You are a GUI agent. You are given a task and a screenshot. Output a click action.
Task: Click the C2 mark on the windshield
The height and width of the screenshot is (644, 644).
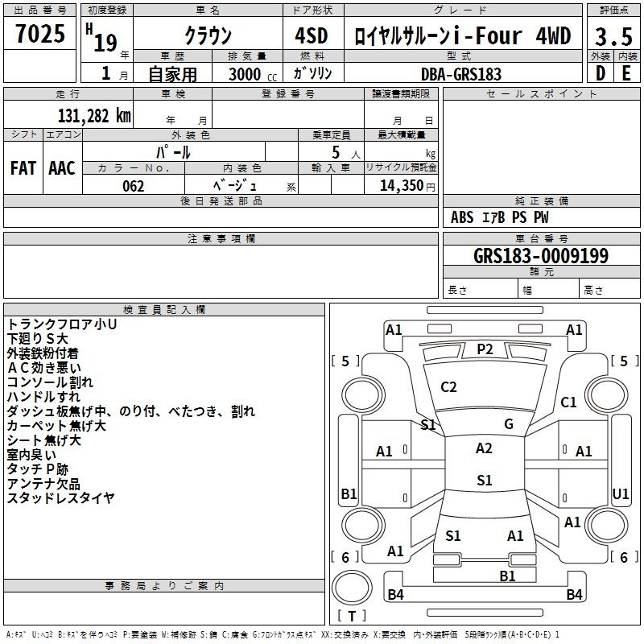click(x=448, y=387)
